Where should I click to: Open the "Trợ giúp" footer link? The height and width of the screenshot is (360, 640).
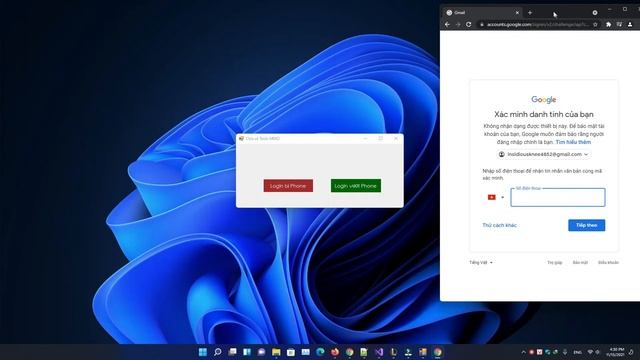coord(554,262)
